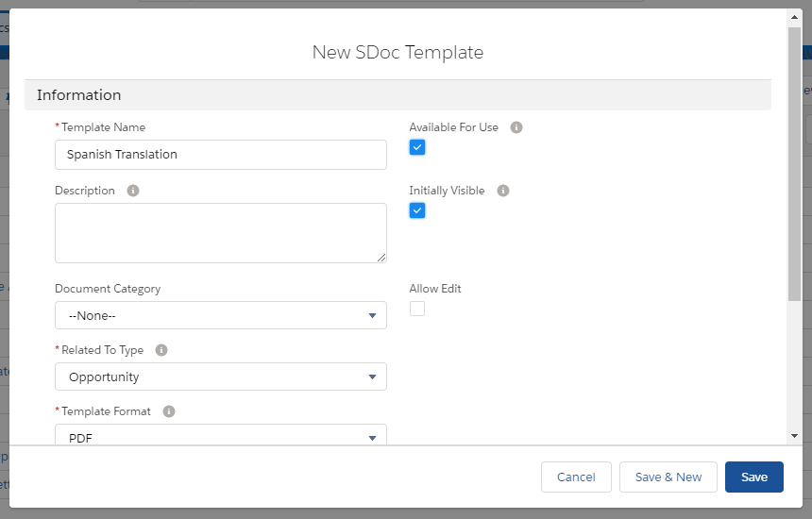Click info icon beside Template Format

[x=169, y=411]
